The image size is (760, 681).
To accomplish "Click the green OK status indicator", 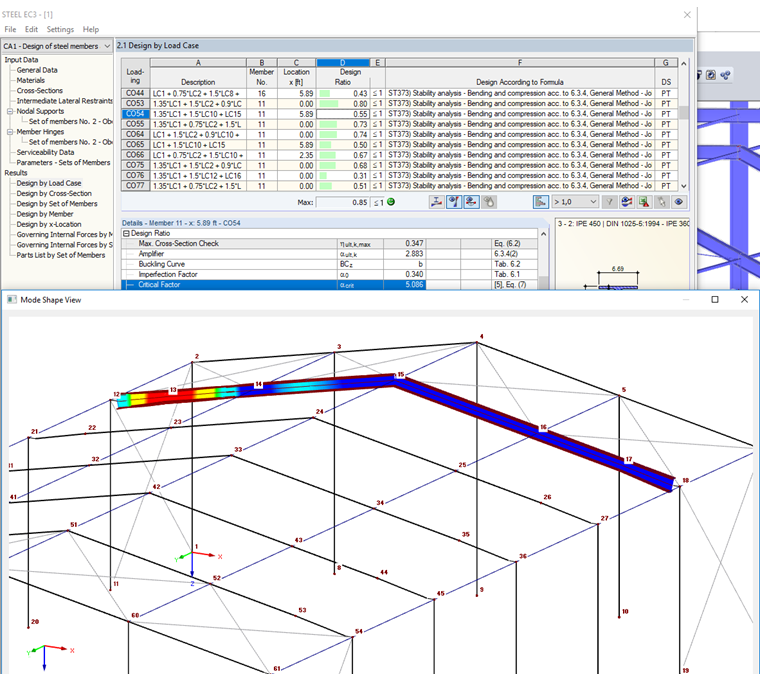I will [x=391, y=202].
